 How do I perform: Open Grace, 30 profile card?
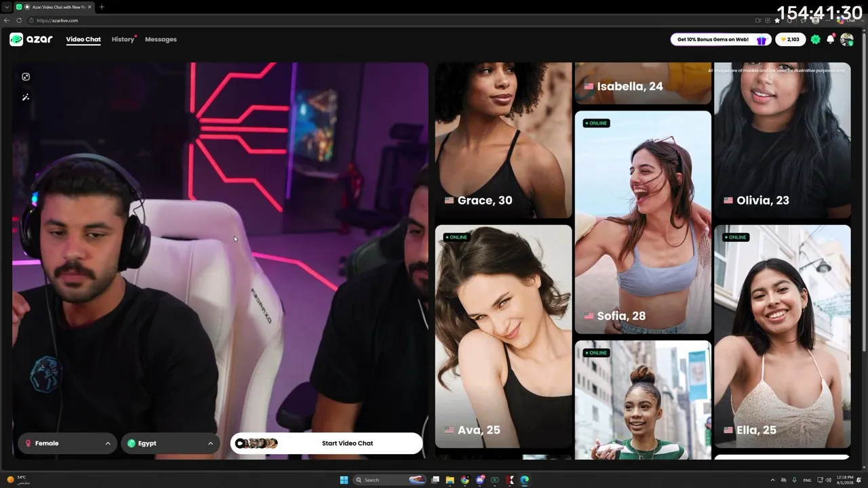[x=503, y=140]
